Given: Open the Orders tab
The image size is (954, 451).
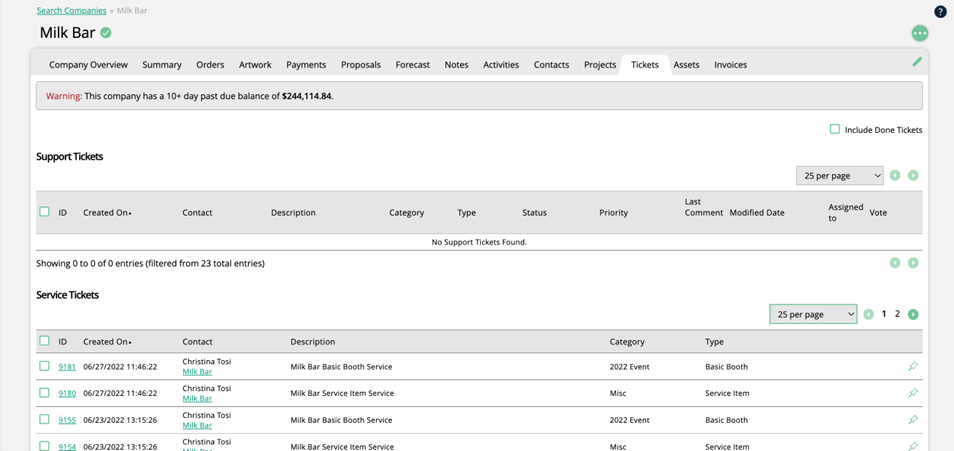Looking at the screenshot, I should tap(210, 65).
